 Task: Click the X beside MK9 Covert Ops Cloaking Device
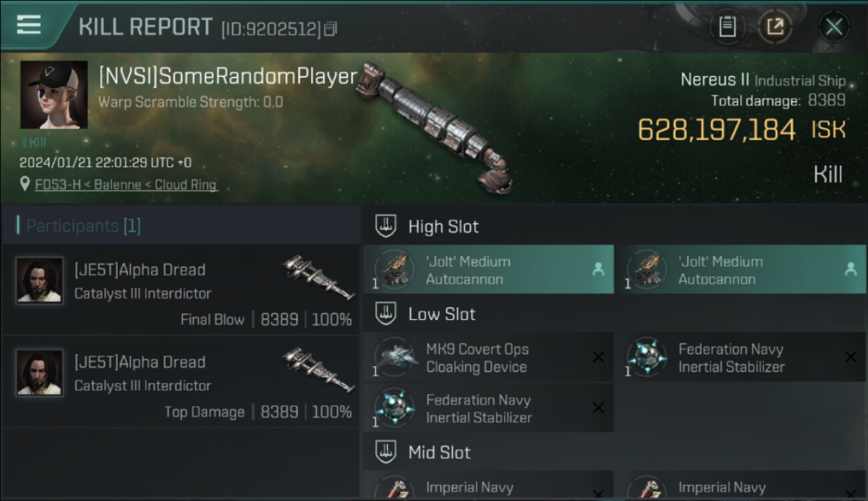pyautogui.click(x=598, y=357)
